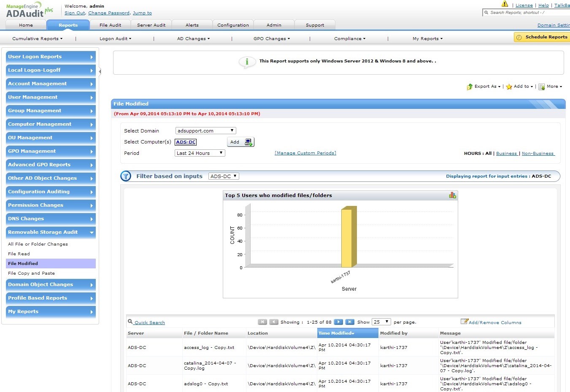Viewport: 570px width, 392px height.
Task: Click the Add computer button
Action: (x=240, y=142)
